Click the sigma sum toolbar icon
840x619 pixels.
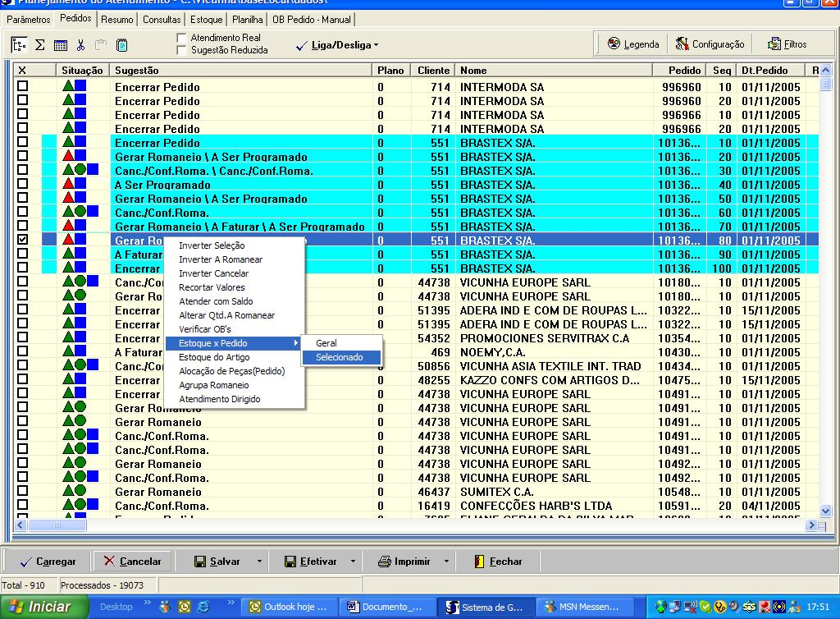[39, 45]
